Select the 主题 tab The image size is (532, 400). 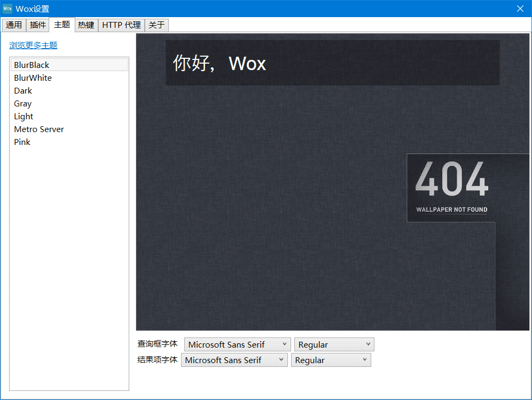click(62, 25)
